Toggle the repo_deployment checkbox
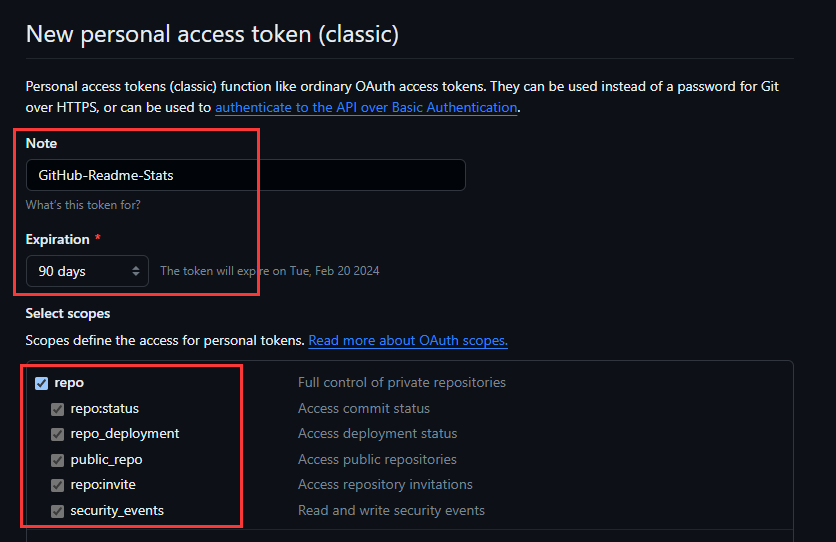This screenshot has height=542, width=836. pos(58,434)
